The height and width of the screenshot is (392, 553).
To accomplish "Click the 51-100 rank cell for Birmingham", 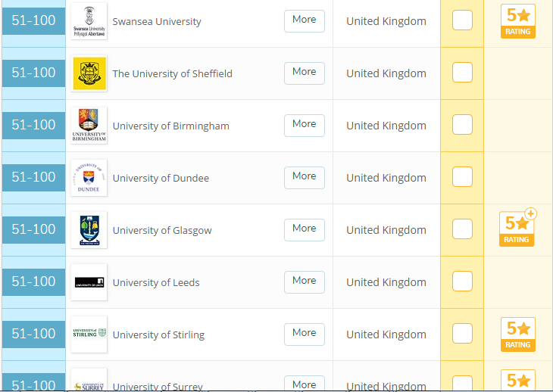I will coord(34,125).
